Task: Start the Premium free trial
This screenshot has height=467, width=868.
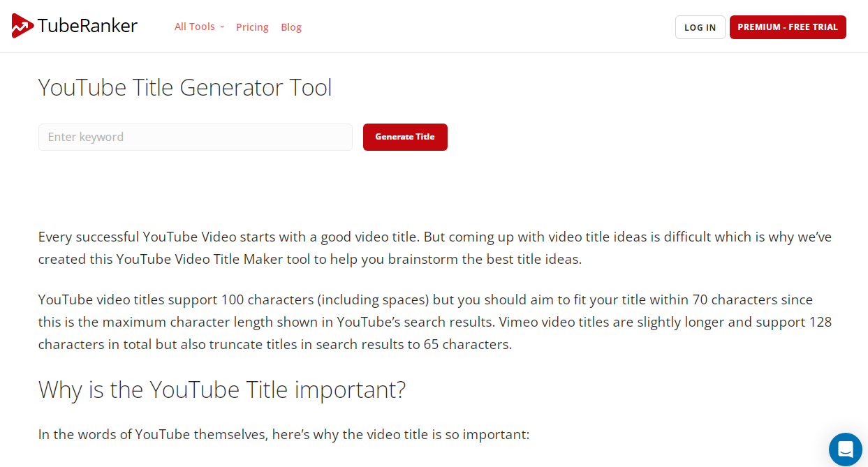Action: [x=788, y=27]
